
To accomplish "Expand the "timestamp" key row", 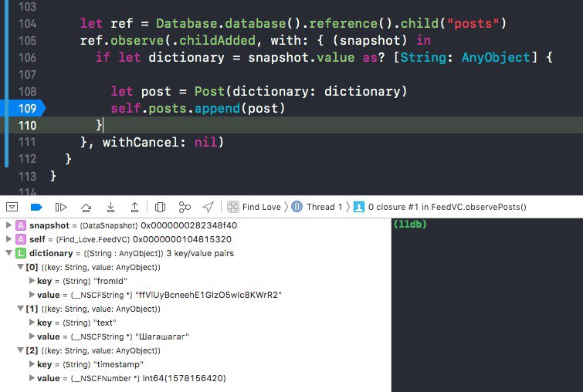I will pos(32,364).
